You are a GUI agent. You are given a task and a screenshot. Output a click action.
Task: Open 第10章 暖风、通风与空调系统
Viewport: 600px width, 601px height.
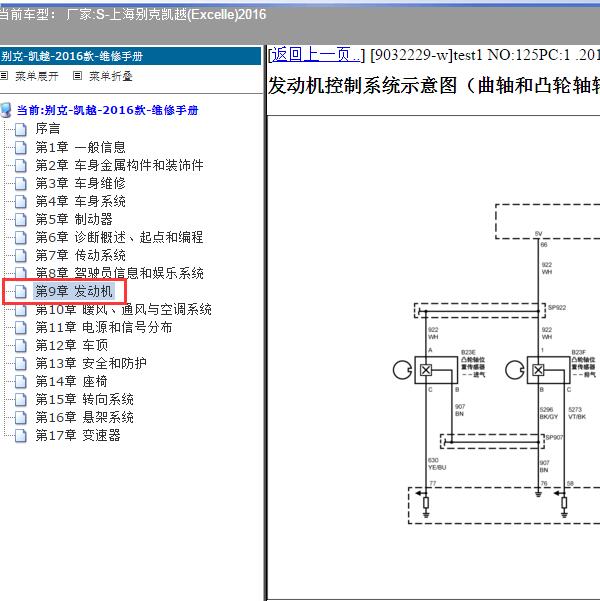(x=123, y=310)
